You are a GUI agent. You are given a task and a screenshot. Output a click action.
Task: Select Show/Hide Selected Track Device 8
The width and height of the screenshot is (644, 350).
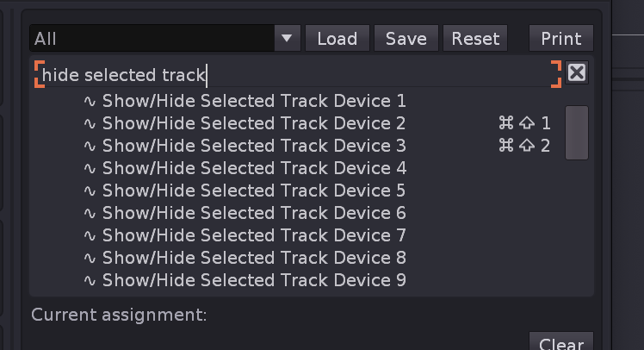point(254,258)
